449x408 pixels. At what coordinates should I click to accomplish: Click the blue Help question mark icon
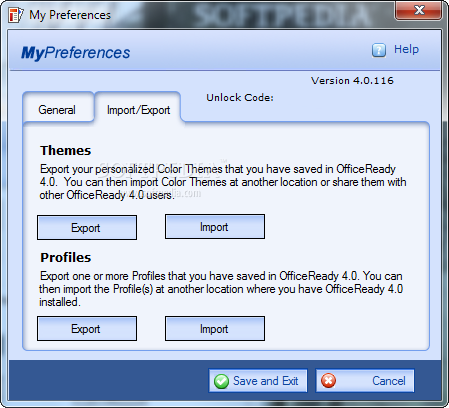(379, 50)
